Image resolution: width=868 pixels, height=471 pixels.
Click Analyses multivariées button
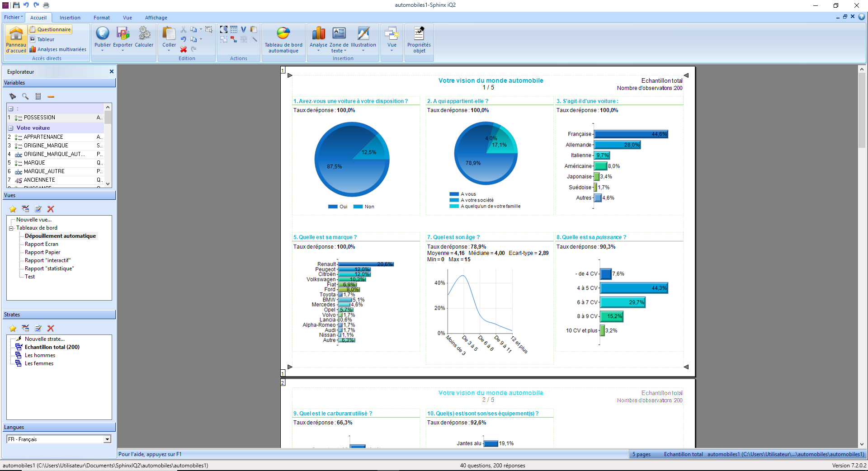58,49
